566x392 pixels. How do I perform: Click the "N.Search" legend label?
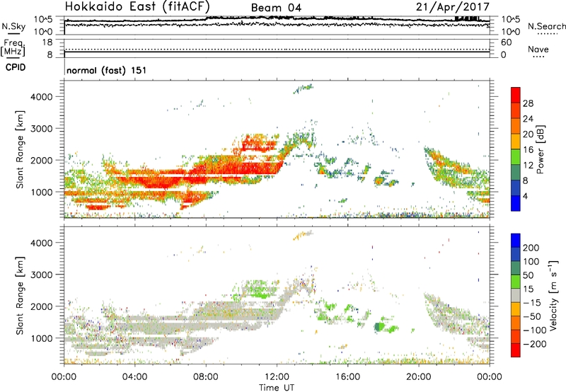pos(546,26)
